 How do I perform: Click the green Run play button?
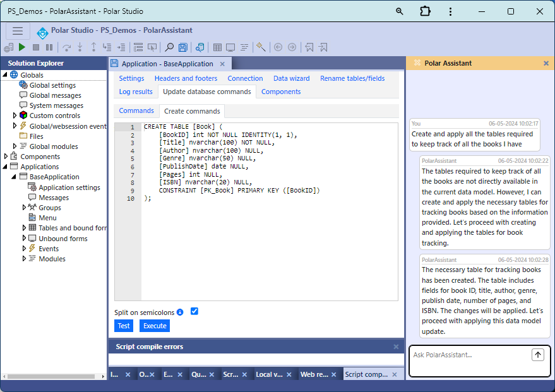pos(22,47)
